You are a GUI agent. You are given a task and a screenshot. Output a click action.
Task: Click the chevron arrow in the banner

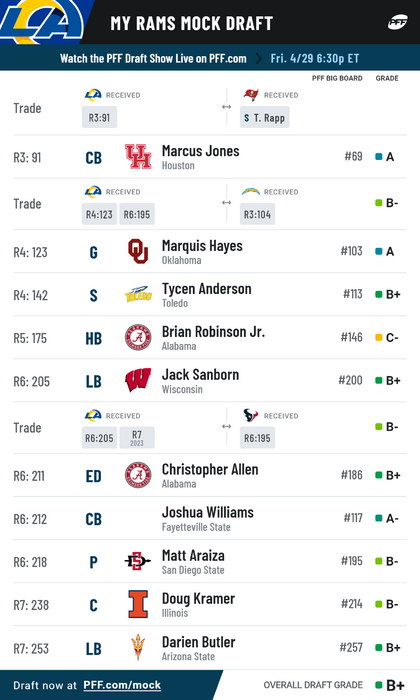[258, 58]
